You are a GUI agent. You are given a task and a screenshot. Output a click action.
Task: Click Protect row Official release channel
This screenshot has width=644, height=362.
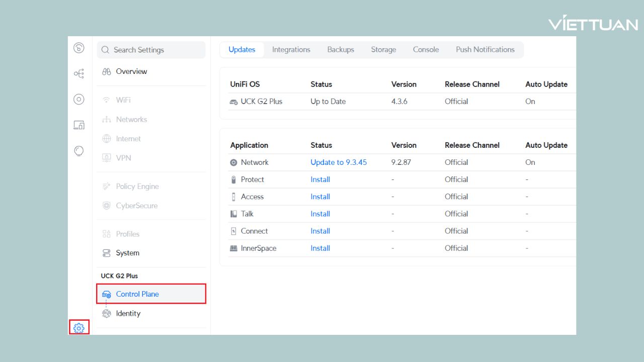coord(456,179)
